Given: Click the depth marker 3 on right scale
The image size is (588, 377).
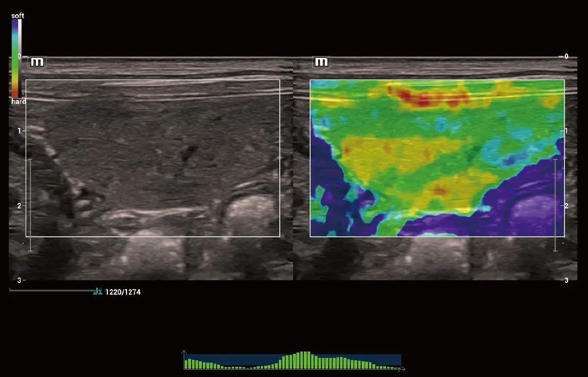Looking at the screenshot, I should point(566,280).
